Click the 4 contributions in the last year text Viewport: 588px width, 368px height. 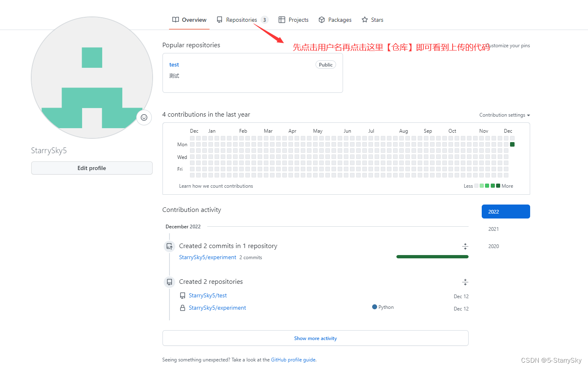point(206,115)
